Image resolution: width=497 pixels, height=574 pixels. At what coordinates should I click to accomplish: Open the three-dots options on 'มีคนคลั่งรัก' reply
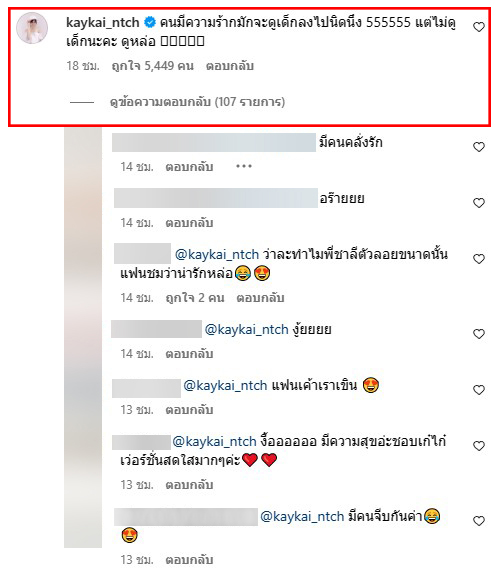pos(244,167)
